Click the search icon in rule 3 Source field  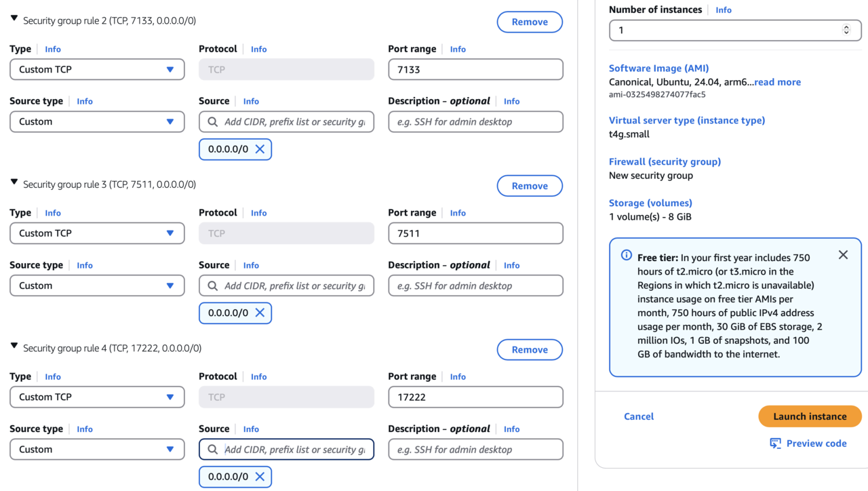coord(213,286)
